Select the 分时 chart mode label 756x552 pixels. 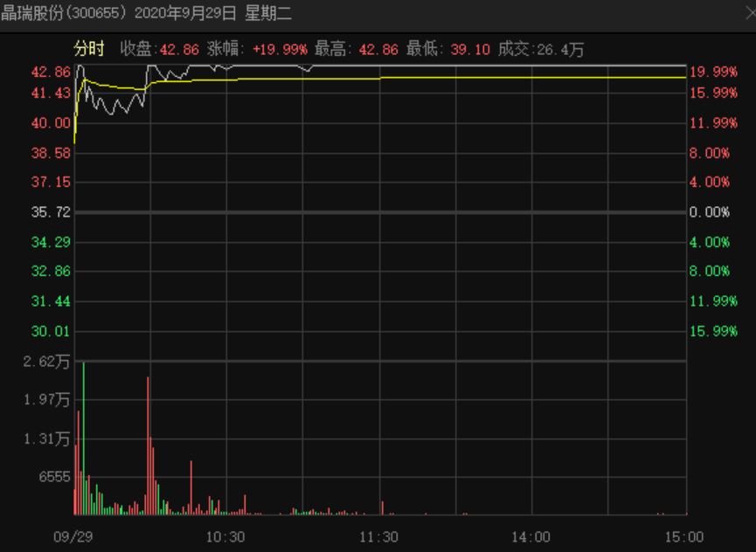coord(89,49)
